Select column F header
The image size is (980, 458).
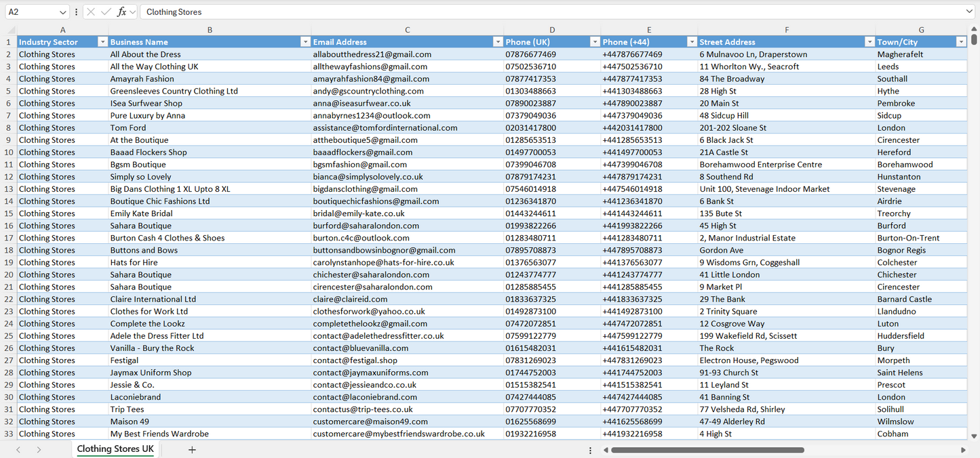tap(787, 30)
